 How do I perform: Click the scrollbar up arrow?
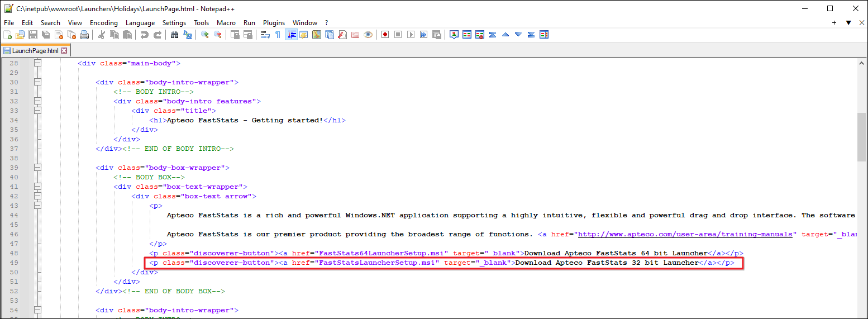862,63
